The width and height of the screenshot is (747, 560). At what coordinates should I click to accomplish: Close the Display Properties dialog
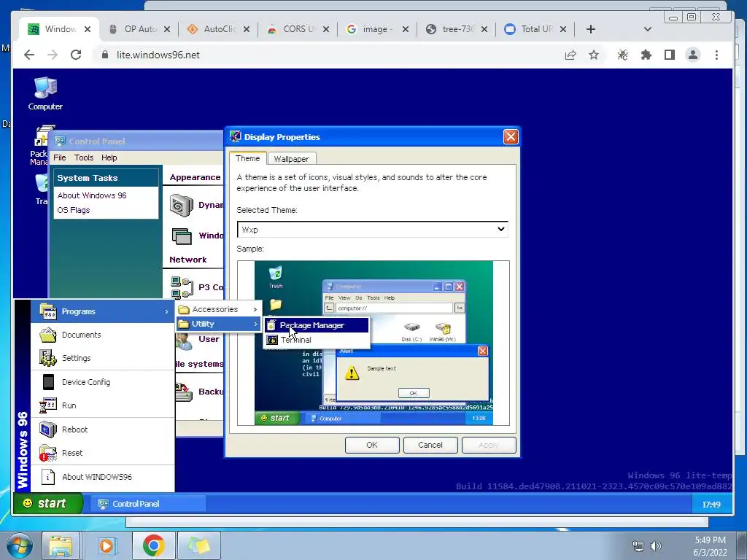click(511, 137)
